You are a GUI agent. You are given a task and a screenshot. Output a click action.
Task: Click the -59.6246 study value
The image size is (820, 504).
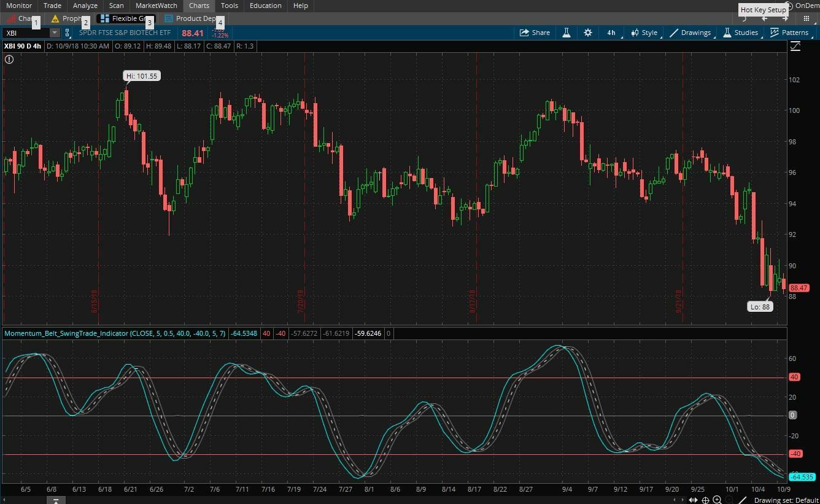point(368,333)
